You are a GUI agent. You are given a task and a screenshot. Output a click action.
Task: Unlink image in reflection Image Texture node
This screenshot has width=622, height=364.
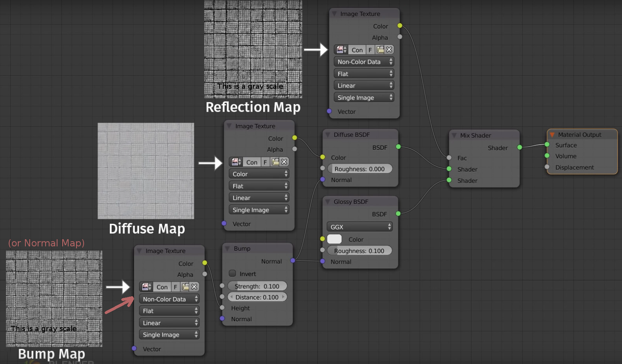(x=389, y=50)
